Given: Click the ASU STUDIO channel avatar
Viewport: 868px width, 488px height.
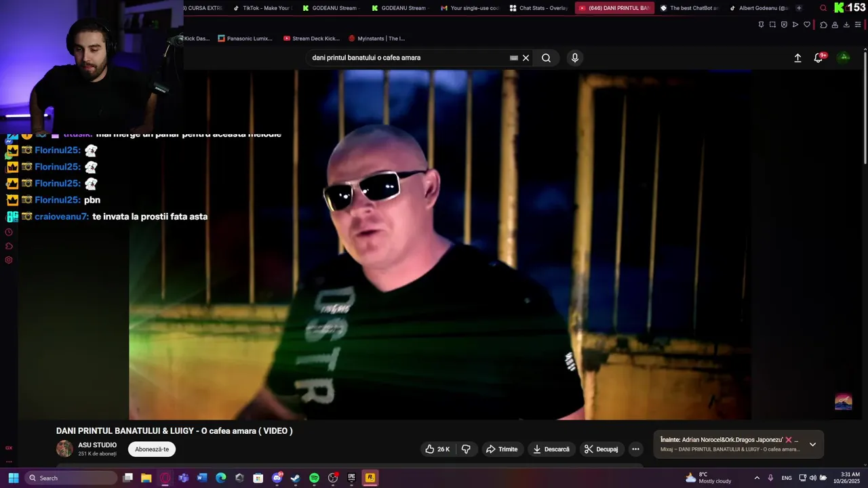Looking at the screenshot, I should coord(64,449).
